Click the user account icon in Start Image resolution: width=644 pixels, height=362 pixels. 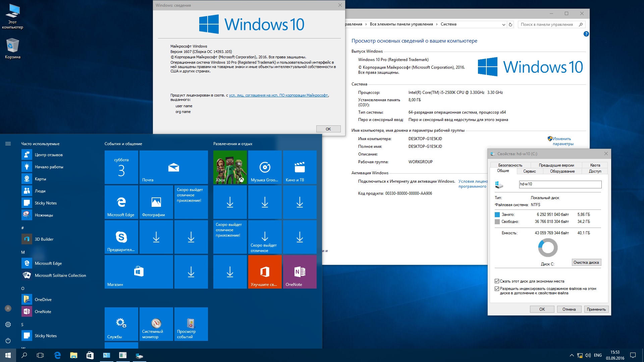(x=8, y=308)
